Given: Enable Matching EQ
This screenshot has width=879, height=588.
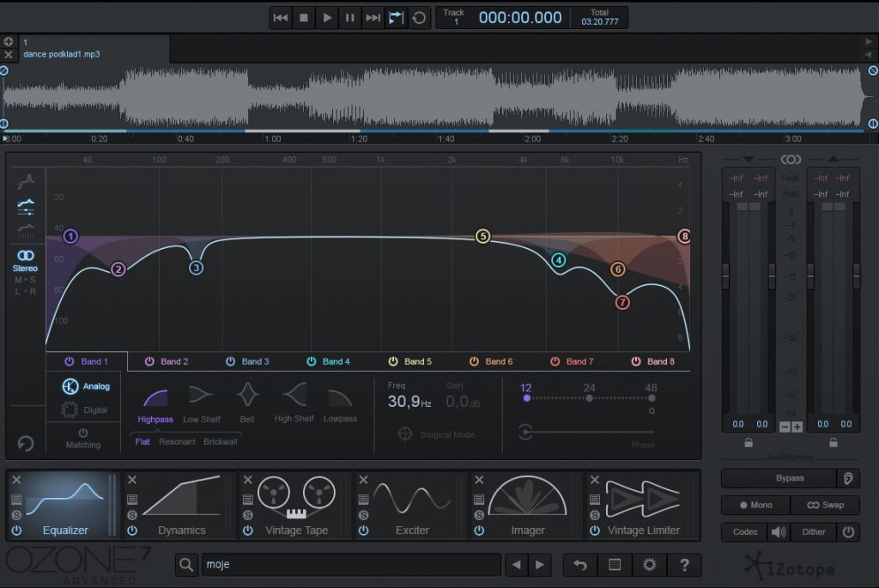Looking at the screenshot, I should pyautogui.click(x=83, y=439).
